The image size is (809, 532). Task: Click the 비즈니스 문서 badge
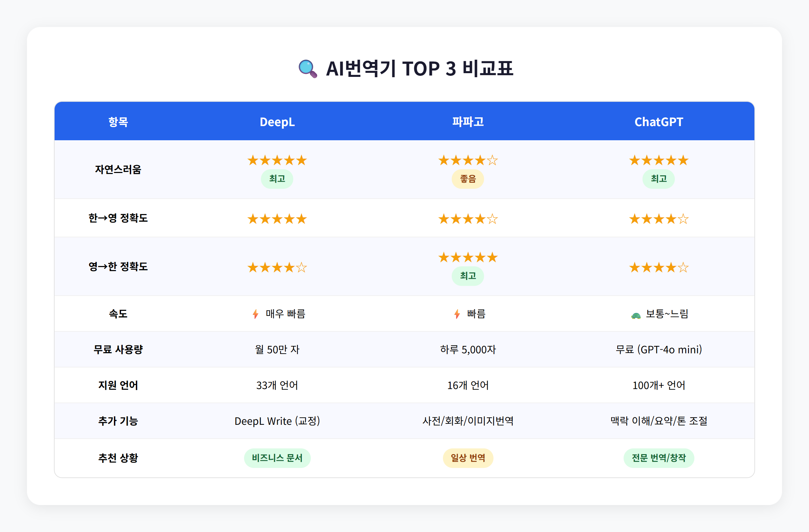click(277, 457)
